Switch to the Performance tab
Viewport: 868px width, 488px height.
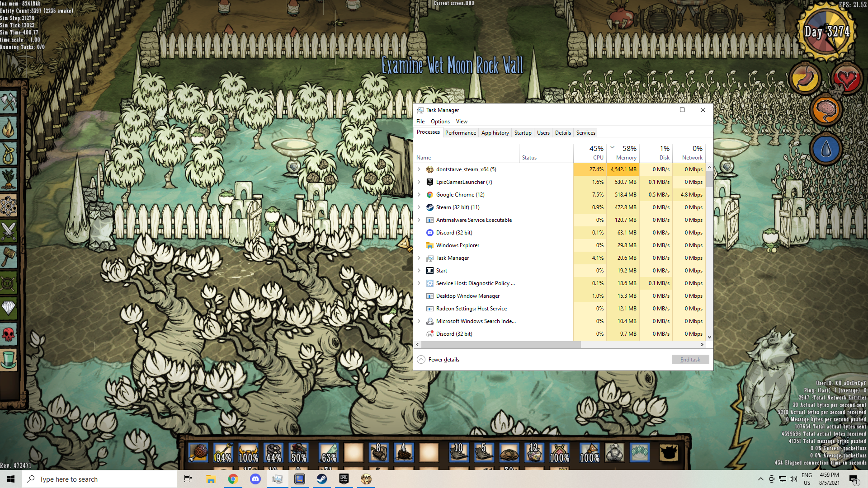tap(460, 133)
